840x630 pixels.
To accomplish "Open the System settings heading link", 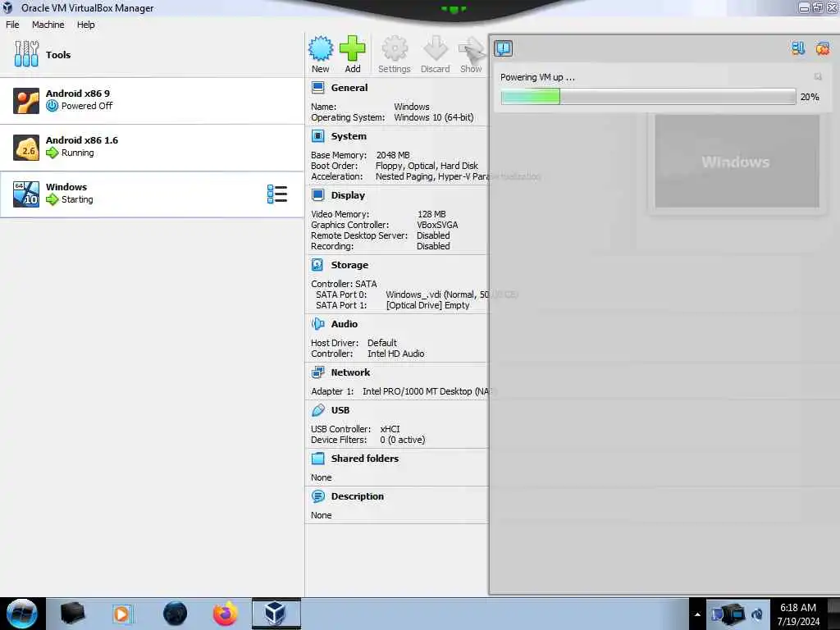I will click(349, 136).
